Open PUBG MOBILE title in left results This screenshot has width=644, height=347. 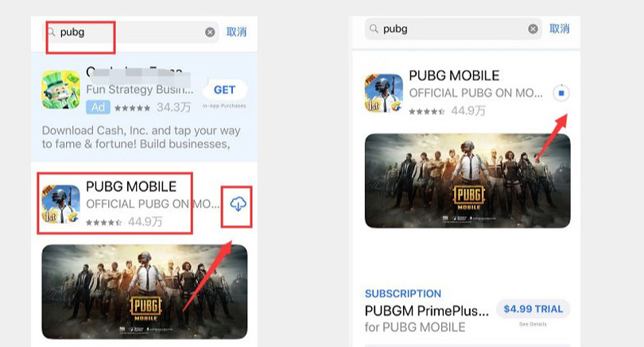[131, 187]
